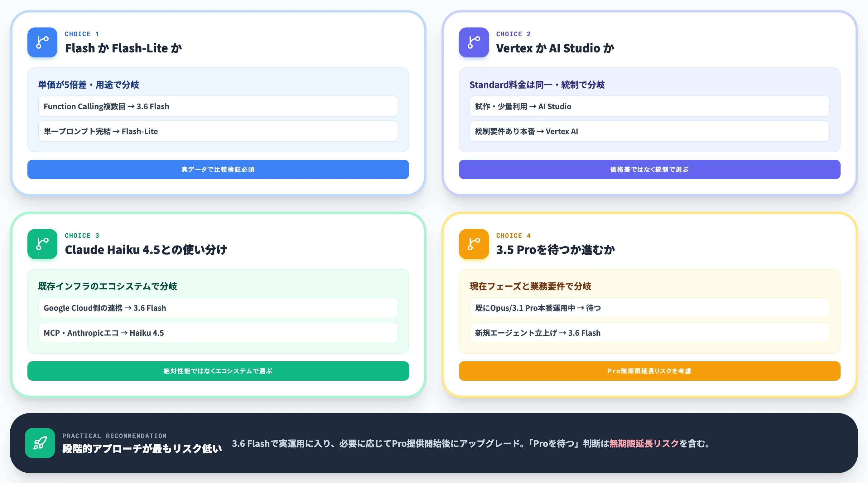This screenshot has height=483, width=868.
Task: Click the blue branch icon for Choice 1
Action: click(42, 42)
